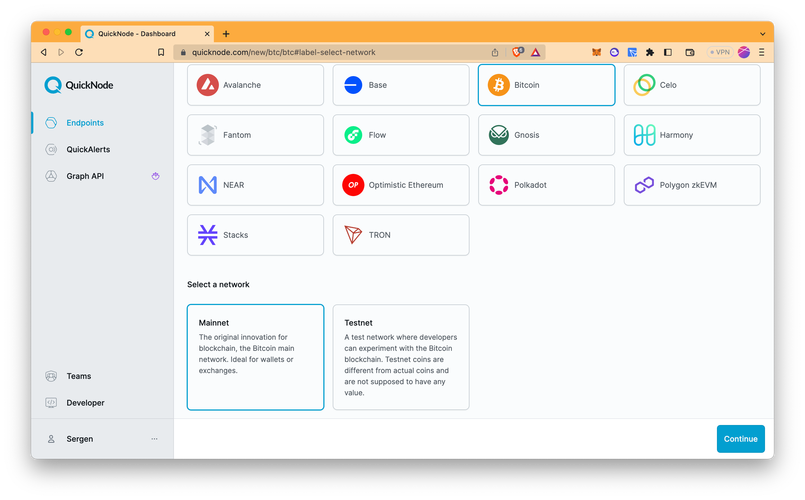
Task: Open the Sergen account options menu
Action: click(x=154, y=439)
